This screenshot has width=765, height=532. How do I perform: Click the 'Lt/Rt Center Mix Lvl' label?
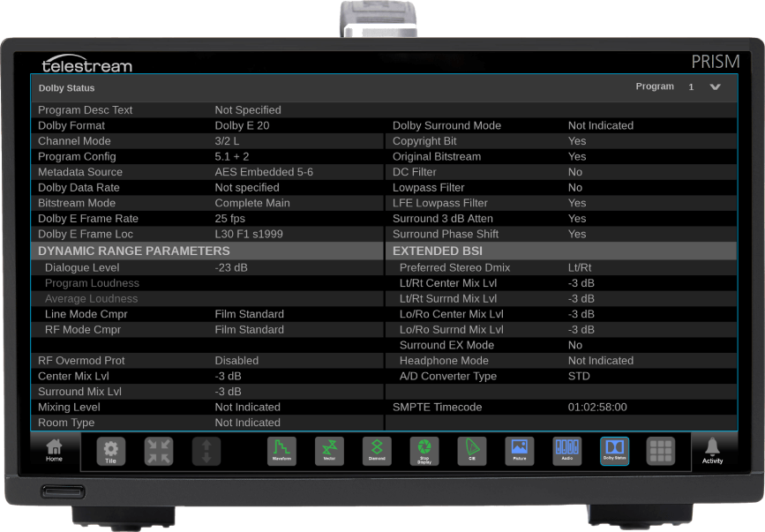click(448, 283)
